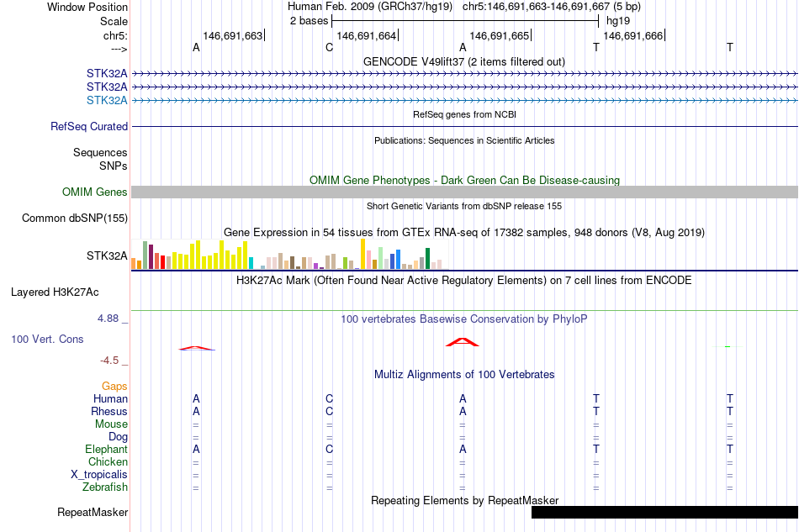799x532 pixels.
Task: Click the X_tropicalis species label
Action: tap(99, 475)
